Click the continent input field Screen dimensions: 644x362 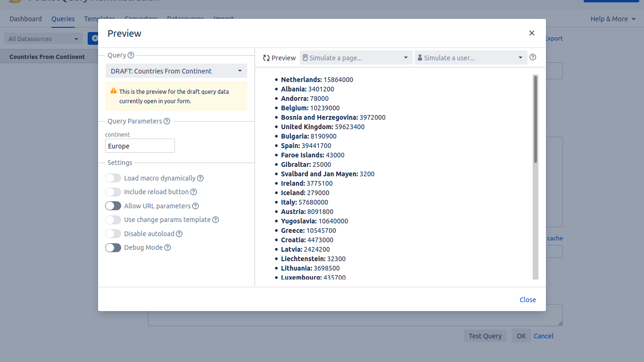tap(140, 146)
